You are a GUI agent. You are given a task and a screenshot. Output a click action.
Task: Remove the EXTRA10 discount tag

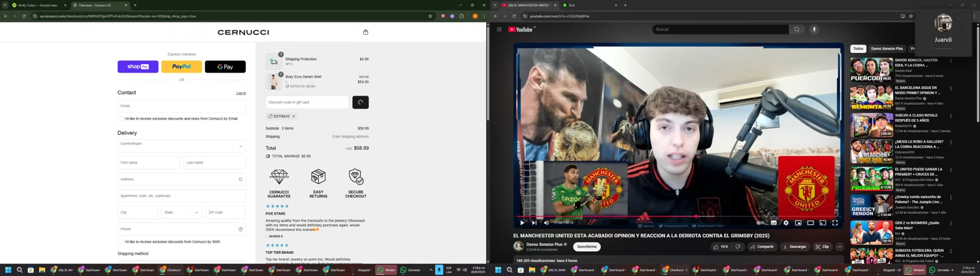(x=294, y=116)
